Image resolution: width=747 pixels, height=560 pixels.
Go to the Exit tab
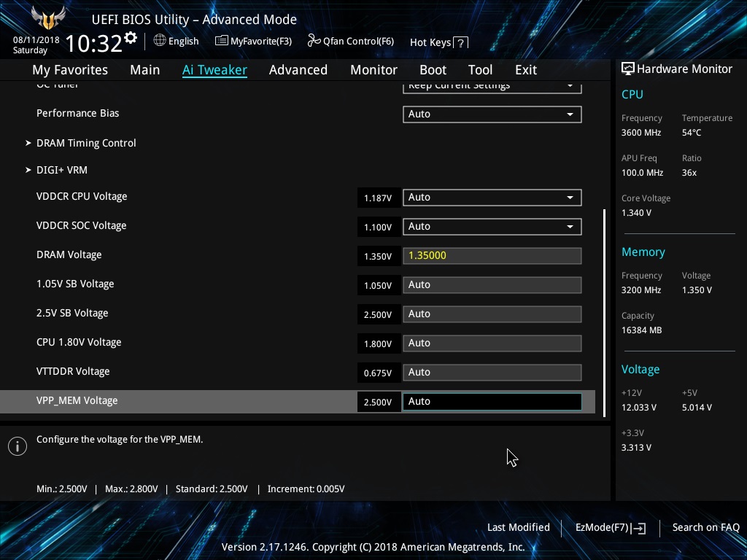(526, 70)
